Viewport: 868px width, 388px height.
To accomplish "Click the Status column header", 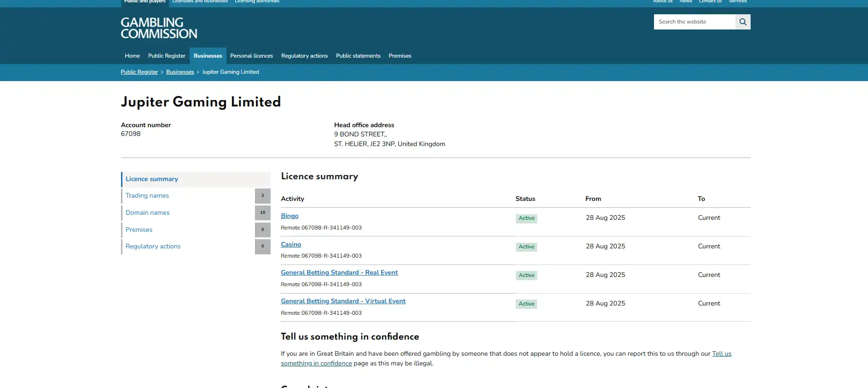I will click(x=526, y=199).
